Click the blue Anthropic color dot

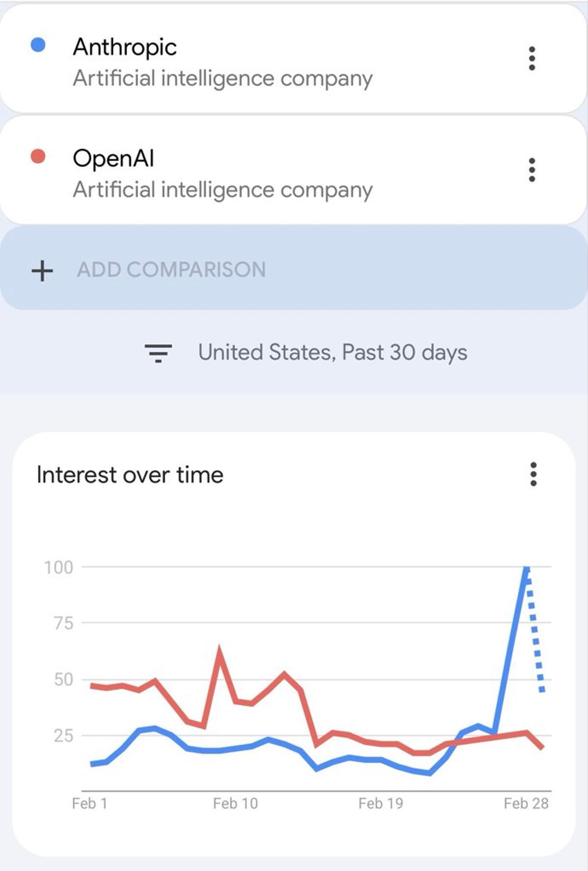38,45
